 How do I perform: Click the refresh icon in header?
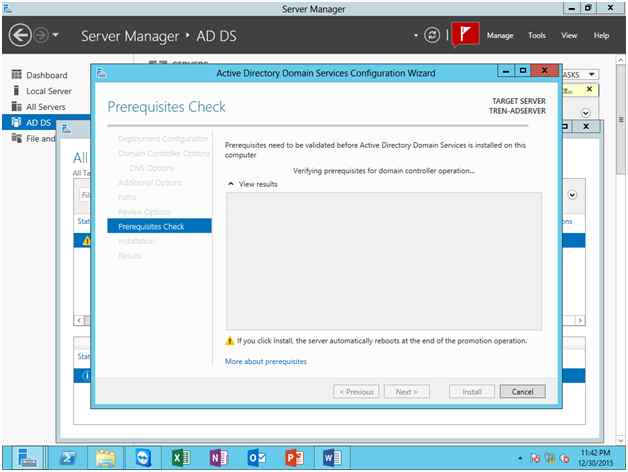pos(432,35)
